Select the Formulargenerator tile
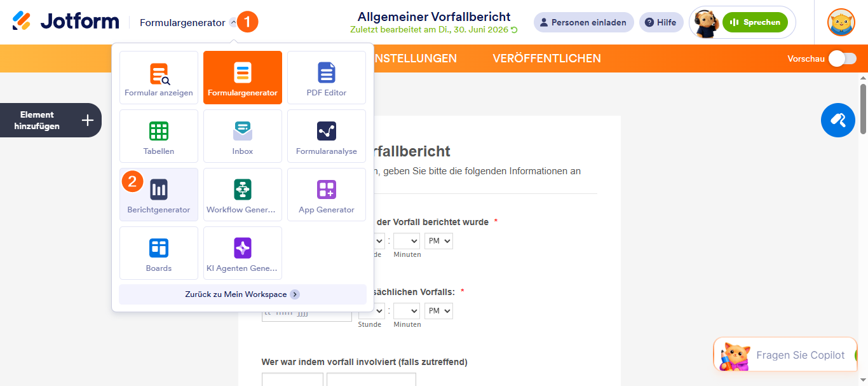The image size is (868, 386). click(243, 78)
